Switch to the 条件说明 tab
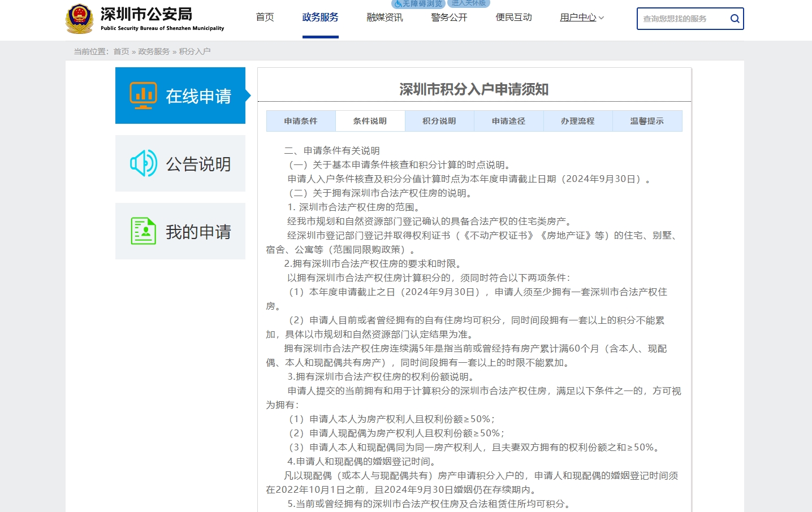Screen dimensions: 812x512 click(370, 121)
